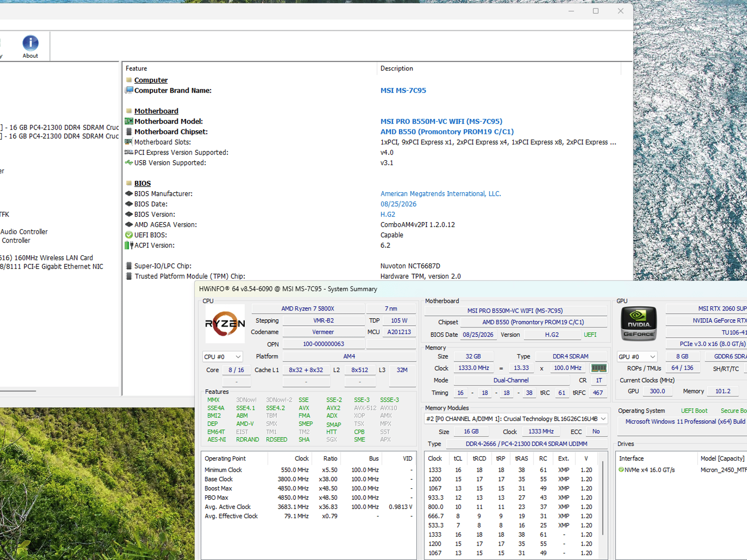Image resolution: width=747 pixels, height=560 pixels.
Task: Open the CPU #0 selector dropdown
Action: pyautogui.click(x=222, y=357)
